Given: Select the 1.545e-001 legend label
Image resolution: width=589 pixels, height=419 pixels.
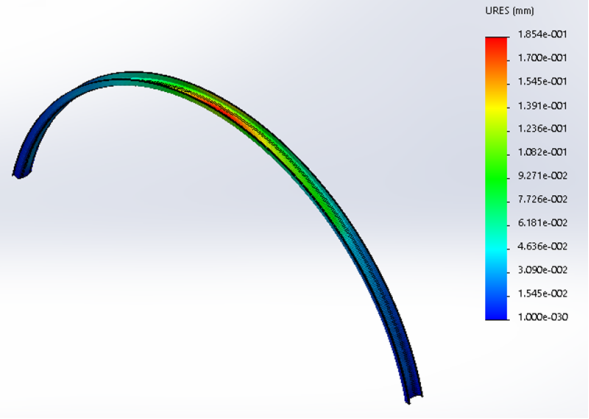Looking at the screenshot, I should coord(542,82).
